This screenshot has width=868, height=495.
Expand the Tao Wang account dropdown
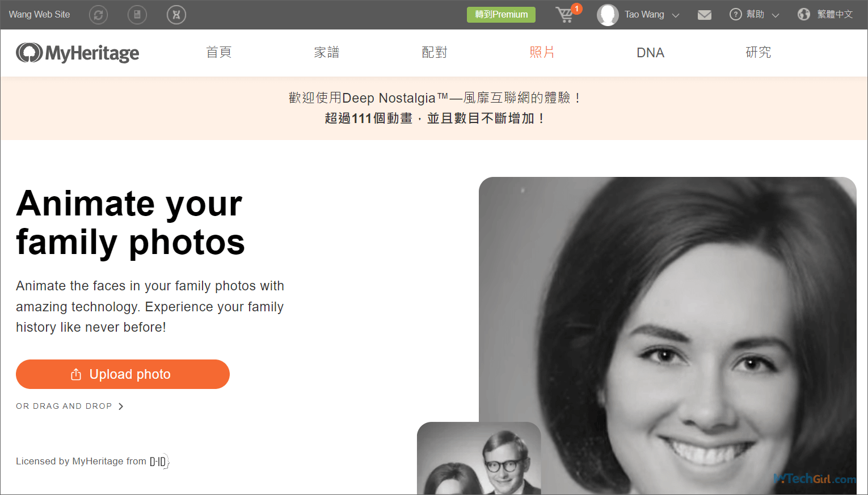pos(676,15)
